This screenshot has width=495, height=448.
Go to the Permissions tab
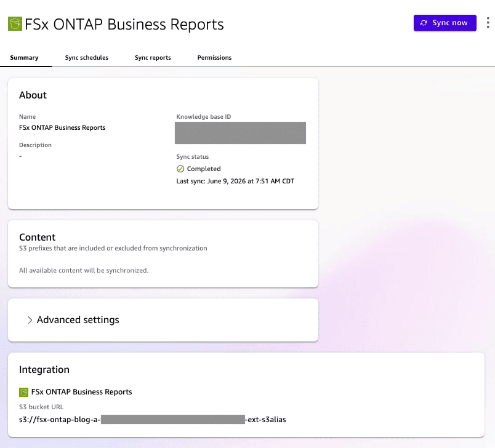(x=214, y=57)
